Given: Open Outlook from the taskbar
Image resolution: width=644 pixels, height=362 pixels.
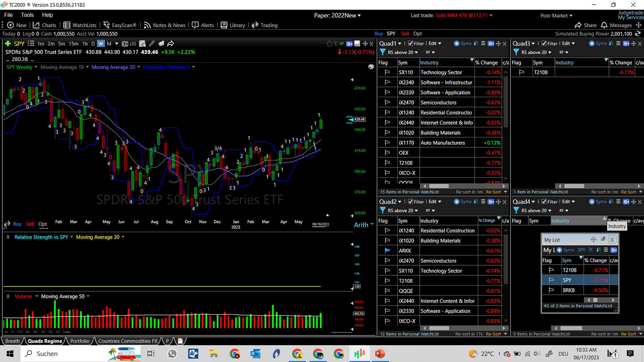Looking at the screenshot, I should pos(255,353).
